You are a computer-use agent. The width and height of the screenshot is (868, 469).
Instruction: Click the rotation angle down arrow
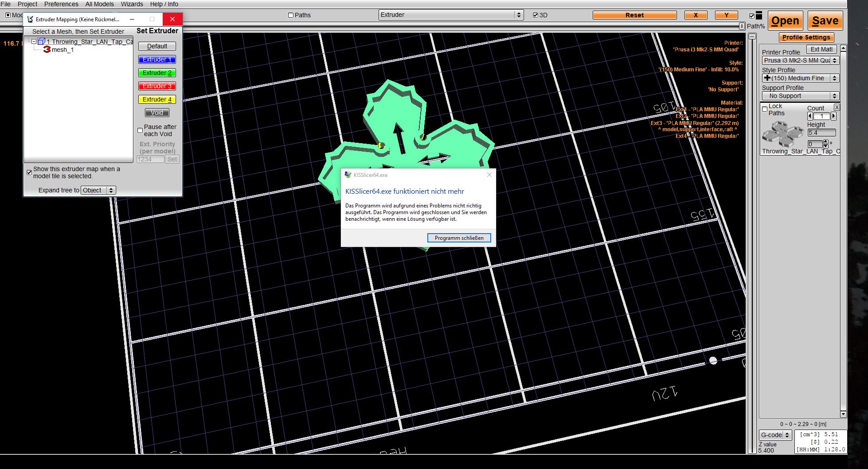[x=825, y=146]
